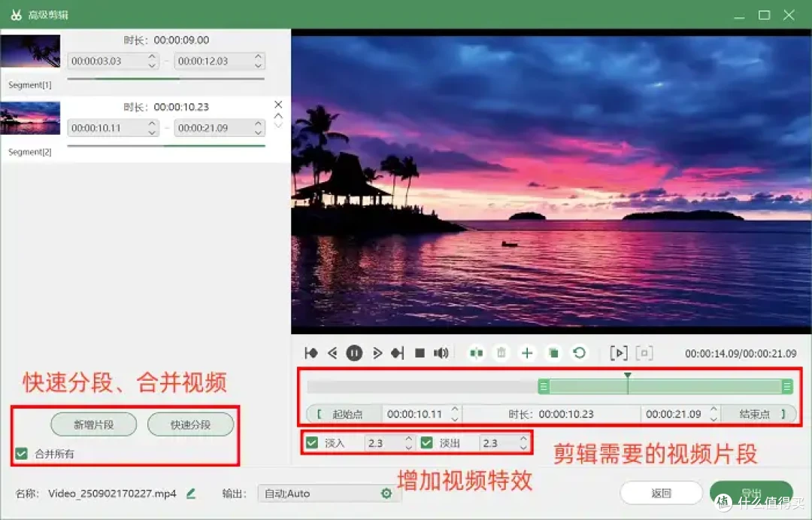Viewport: 812px width, 520px height.
Task: Click the Segment[1] progress bar
Action: pos(165,79)
